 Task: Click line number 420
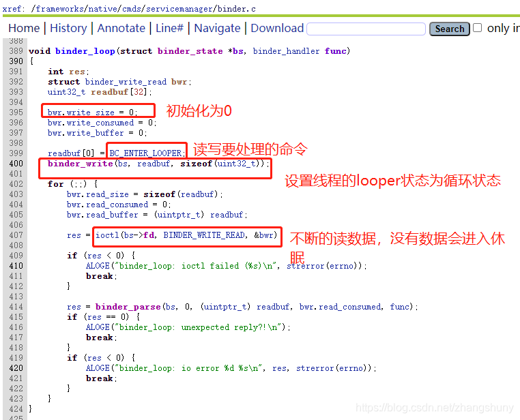click(x=16, y=368)
